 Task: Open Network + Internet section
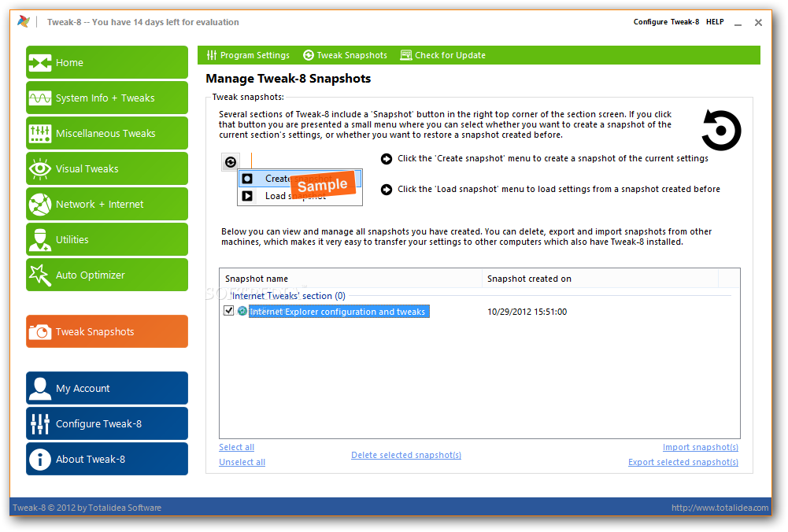(x=107, y=205)
